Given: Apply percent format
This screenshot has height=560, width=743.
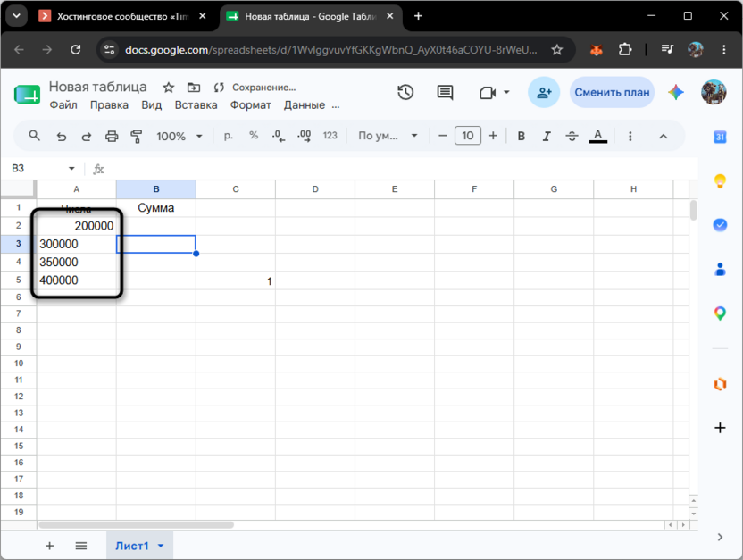Looking at the screenshot, I should 254,136.
